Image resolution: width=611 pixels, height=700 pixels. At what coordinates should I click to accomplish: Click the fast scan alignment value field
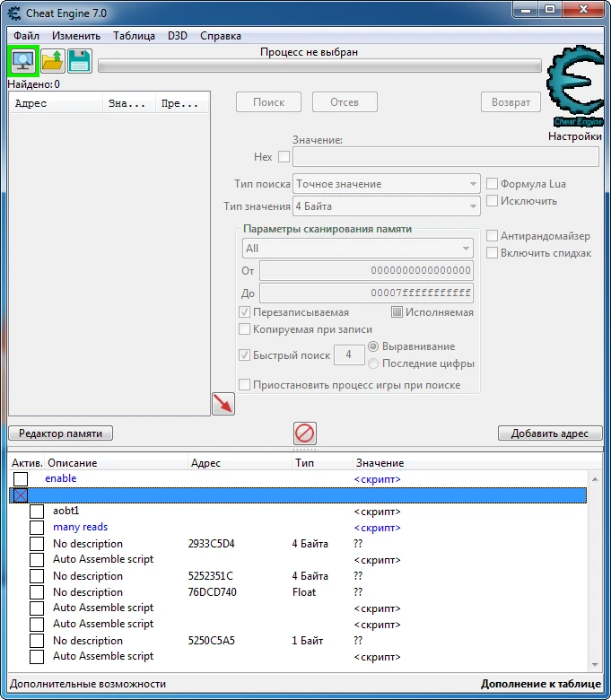pyautogui.click(x=349, y=354)
